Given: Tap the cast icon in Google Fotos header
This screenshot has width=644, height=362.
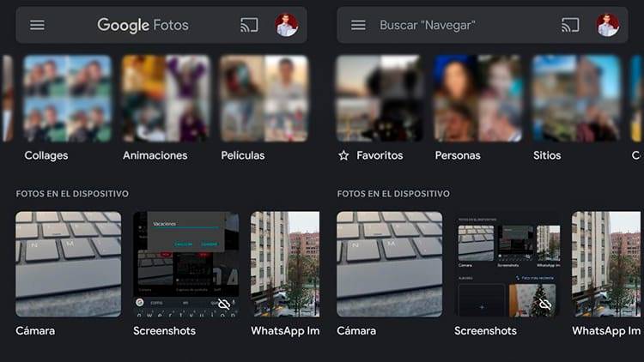Looking at the screenshot, I should (249, 26).
